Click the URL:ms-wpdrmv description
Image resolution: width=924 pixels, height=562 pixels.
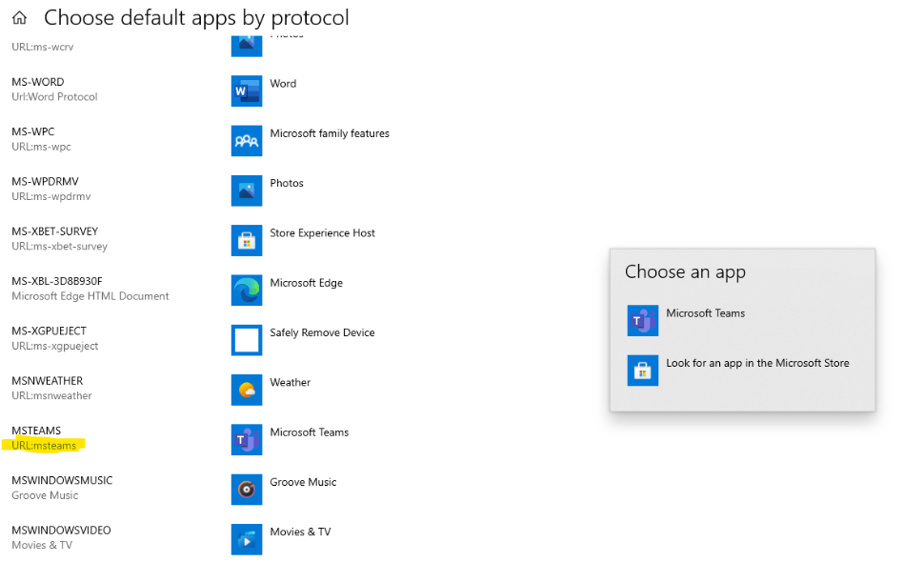click(51, 196)
